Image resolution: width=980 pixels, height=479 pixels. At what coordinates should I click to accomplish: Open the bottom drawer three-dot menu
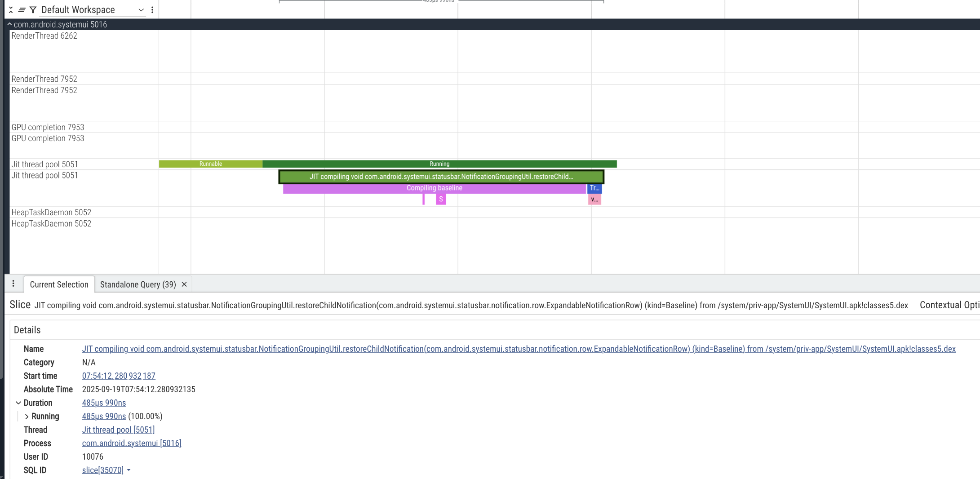click(13, 284)
